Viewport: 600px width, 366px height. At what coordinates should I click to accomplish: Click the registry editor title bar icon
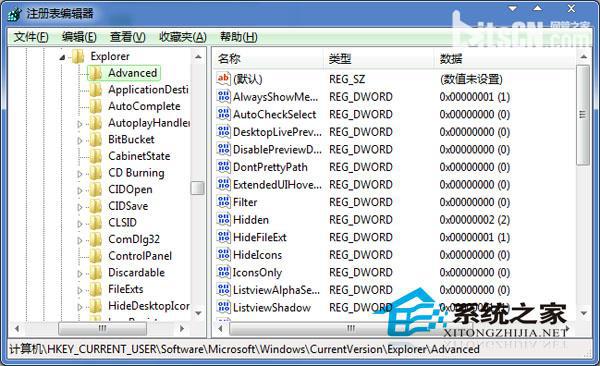[15, 15]
